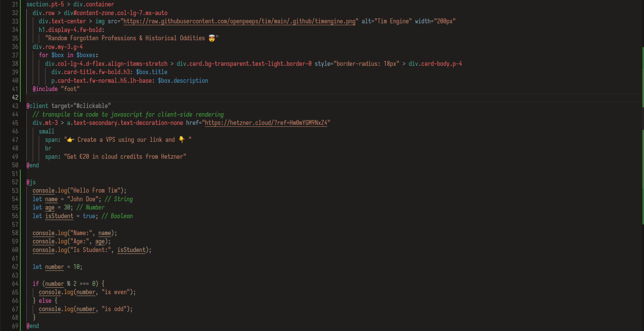Image resolution: width=644 pixels, height=331 pixels.
Task: Click the '@js' directive
Action: tap(31, 182)
